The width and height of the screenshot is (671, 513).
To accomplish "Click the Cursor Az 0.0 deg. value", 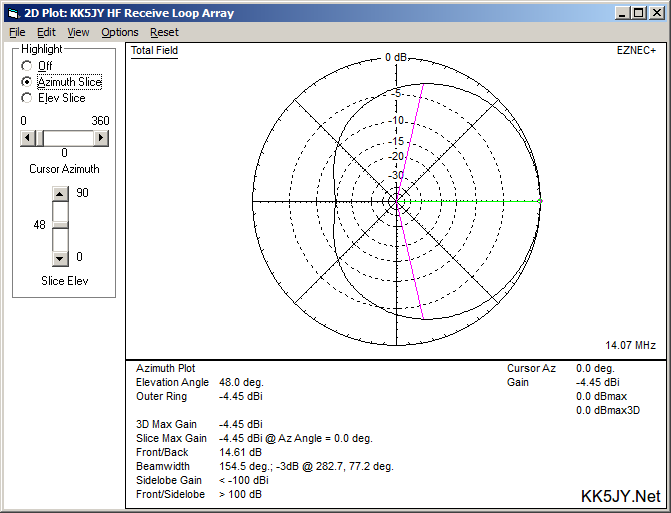I will [x=595, y=368].
